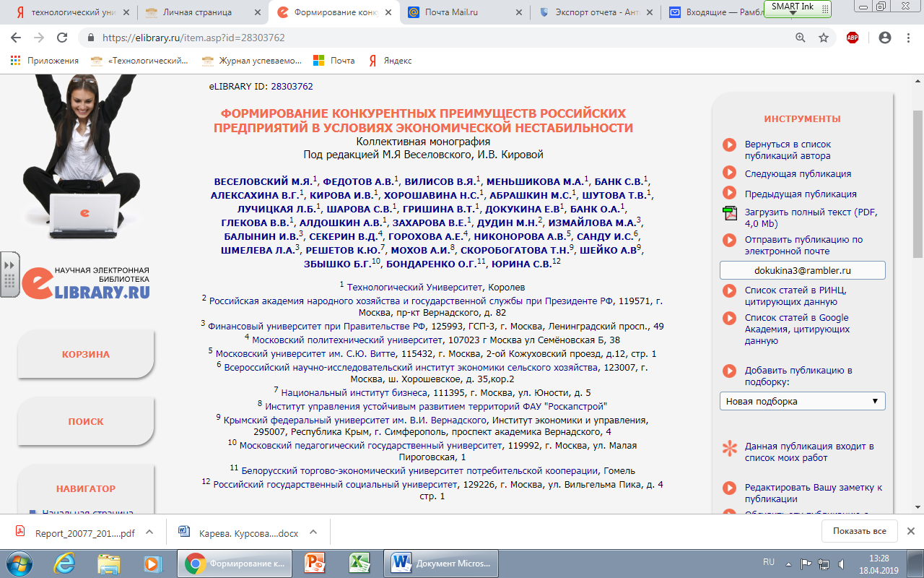924x578 pixels.
Task: Click the КОРЗИНА button
Action: (86, 354)
